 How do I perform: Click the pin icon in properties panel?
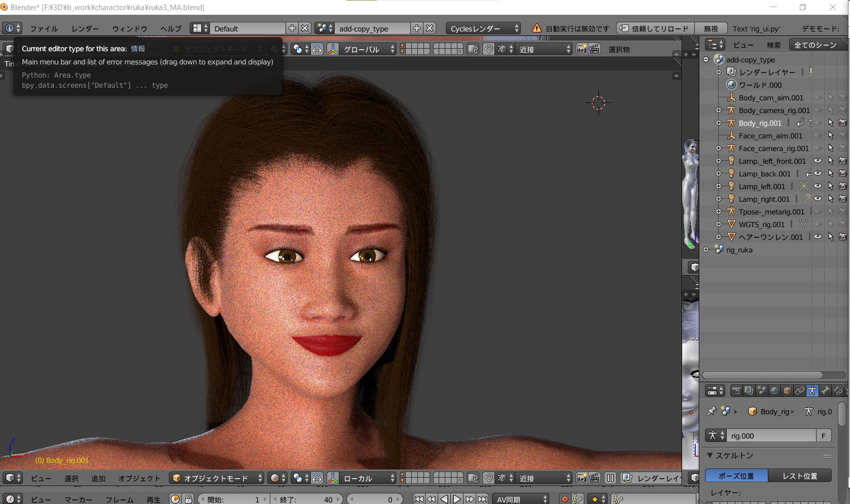pos(712,412)
